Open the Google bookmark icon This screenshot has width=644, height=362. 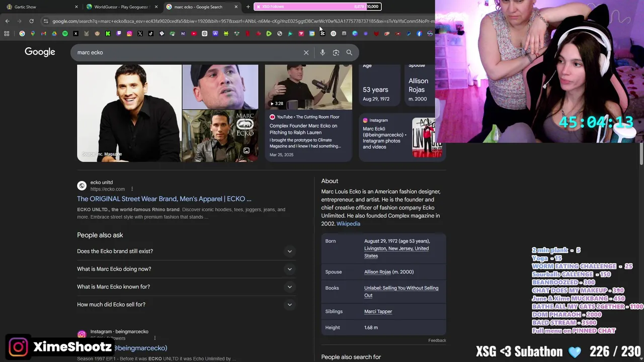point(22,34)
